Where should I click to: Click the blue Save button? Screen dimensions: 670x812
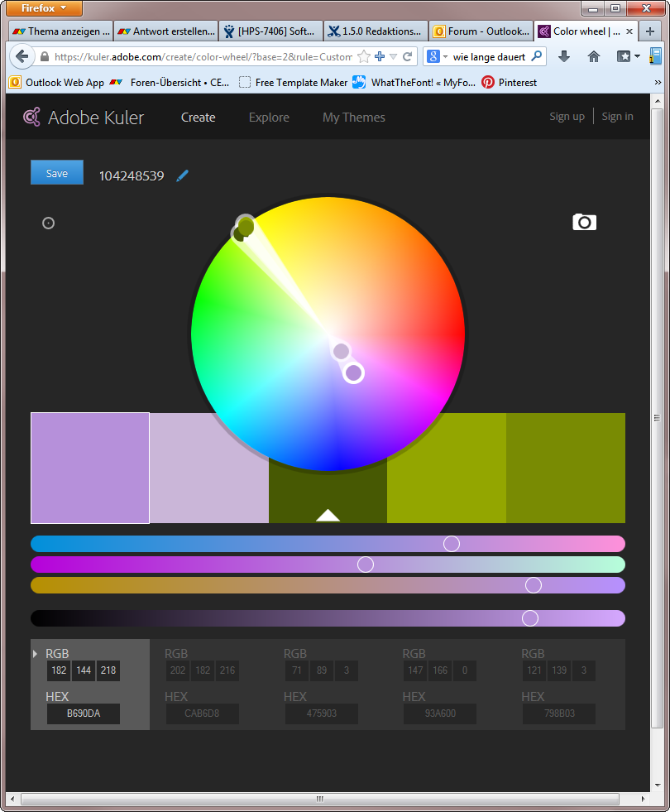(57, 173)
